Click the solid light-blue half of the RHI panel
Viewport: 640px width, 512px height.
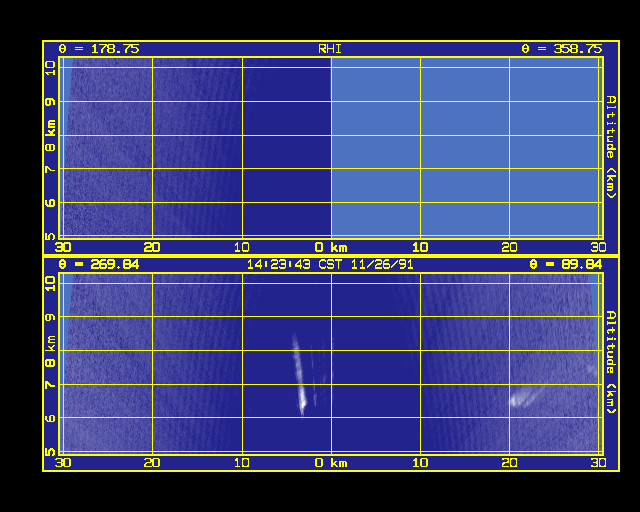[x=465, y=147]
